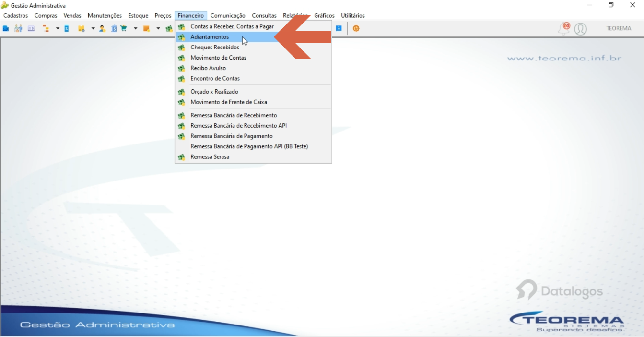This screenshot has width=644, height=337.
Task: Close the open Financeiro menu
Action: click(191, 16)
